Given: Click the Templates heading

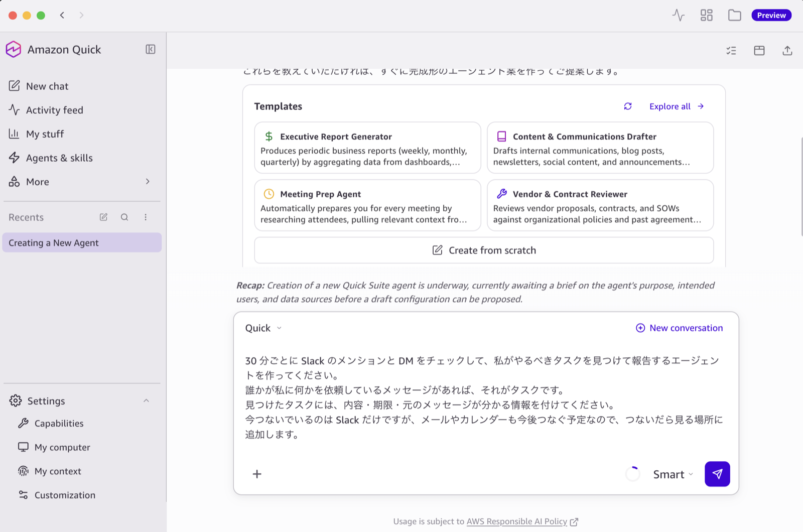Looking at the screenshot, I should tap(278, 106).
